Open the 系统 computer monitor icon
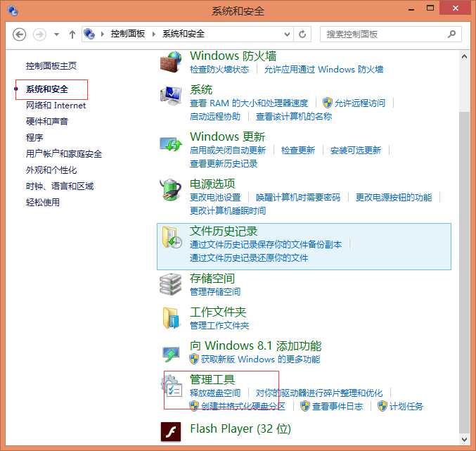 [x=171, y=95]
